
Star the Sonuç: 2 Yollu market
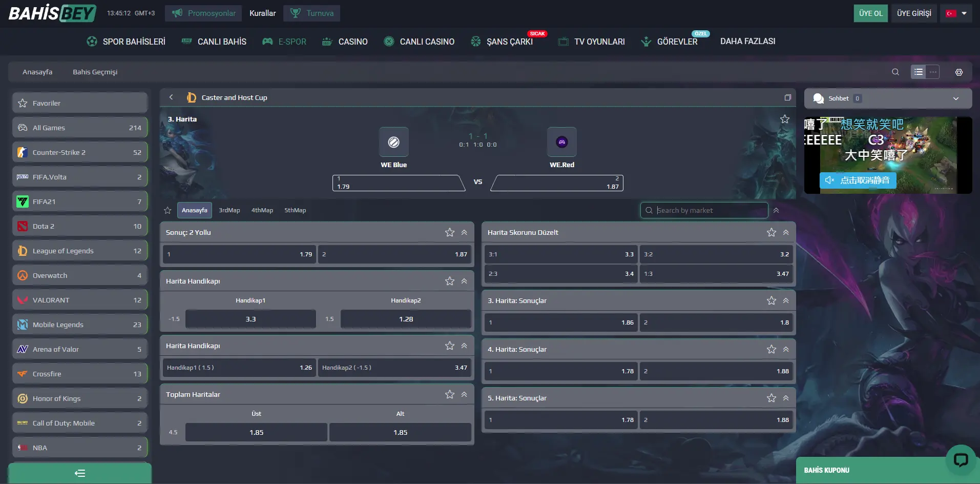pos(450,232)
